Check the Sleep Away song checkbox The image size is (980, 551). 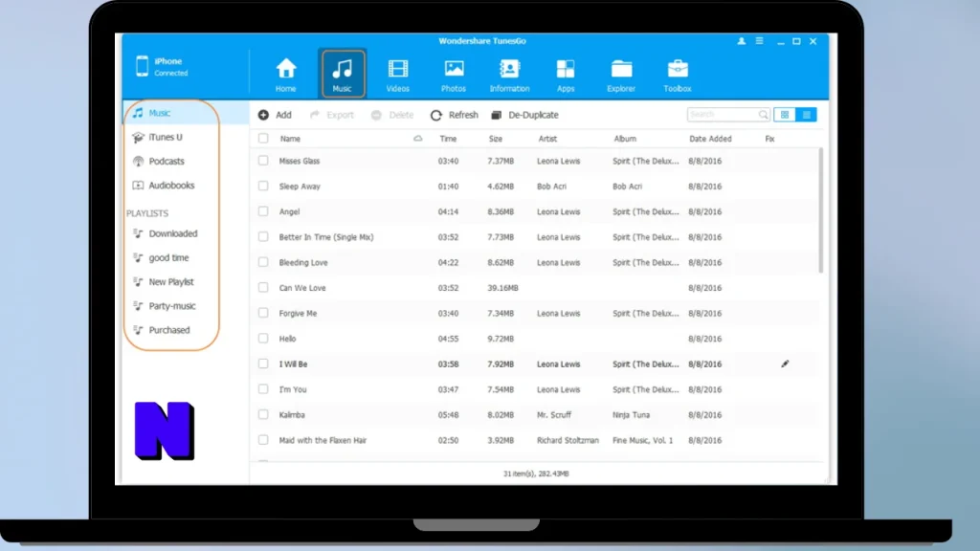(x=263, y=187)
